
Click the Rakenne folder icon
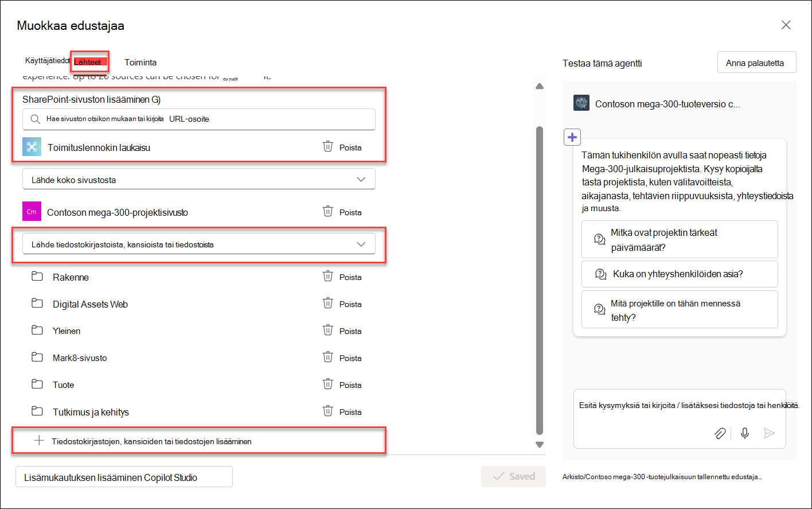point(37,277)
